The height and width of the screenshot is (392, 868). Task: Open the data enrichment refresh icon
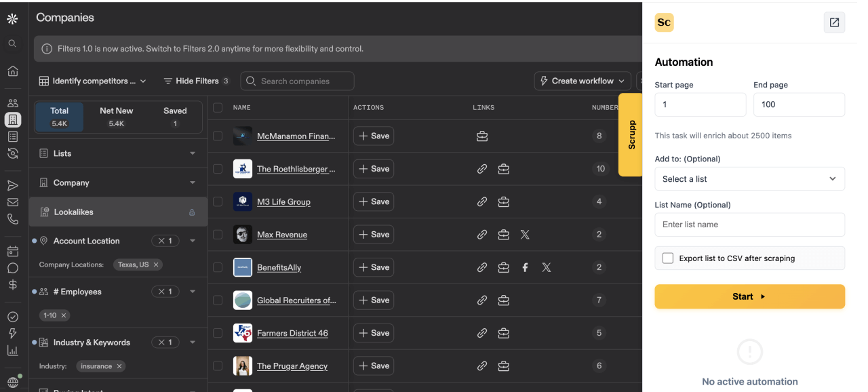pos(12,153)
